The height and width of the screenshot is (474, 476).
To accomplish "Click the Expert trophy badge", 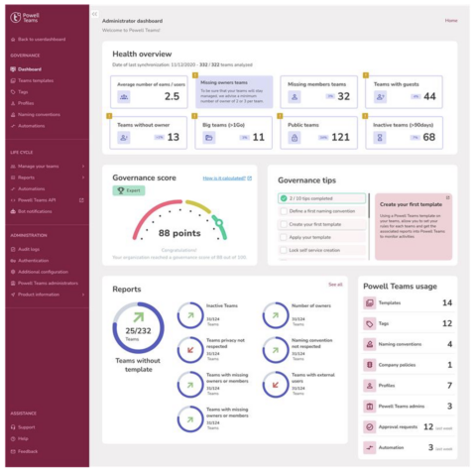I will coord(129,190).
